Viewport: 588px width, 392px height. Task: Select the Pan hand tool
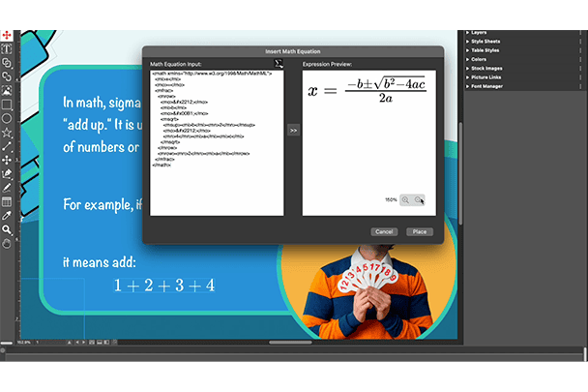(x=7, y=243)
